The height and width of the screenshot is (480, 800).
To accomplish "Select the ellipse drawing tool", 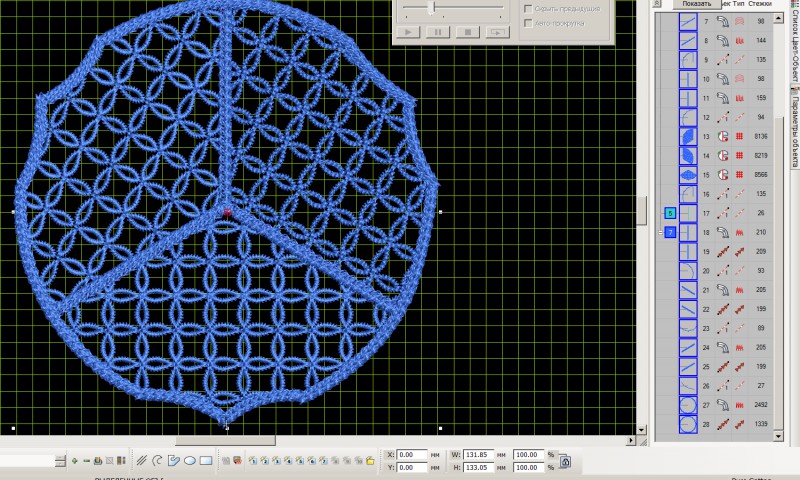I will click(x=190, y=461).
